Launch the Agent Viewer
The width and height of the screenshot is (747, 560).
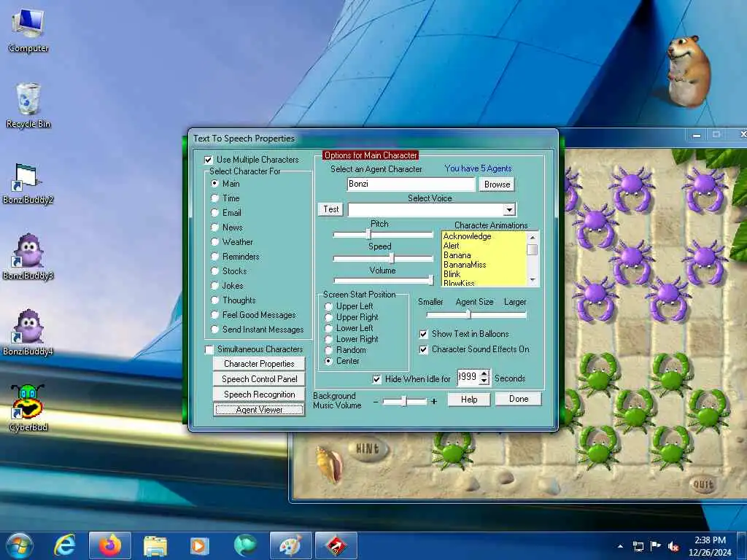click(x=259, y=410)
